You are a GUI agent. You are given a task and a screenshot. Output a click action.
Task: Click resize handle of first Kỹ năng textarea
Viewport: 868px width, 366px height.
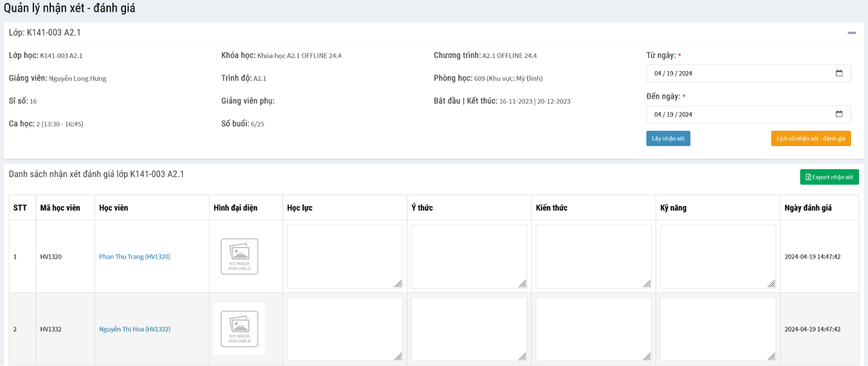[771, 284]
